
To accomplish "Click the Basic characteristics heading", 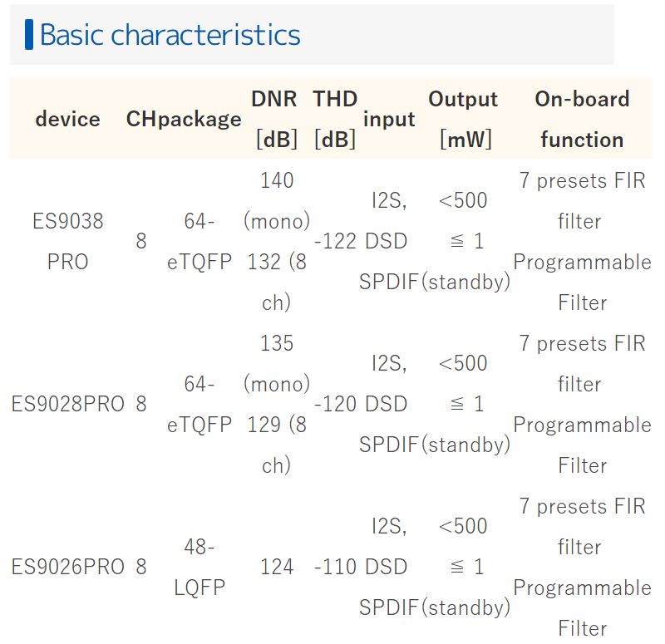I will pos(170,35).
